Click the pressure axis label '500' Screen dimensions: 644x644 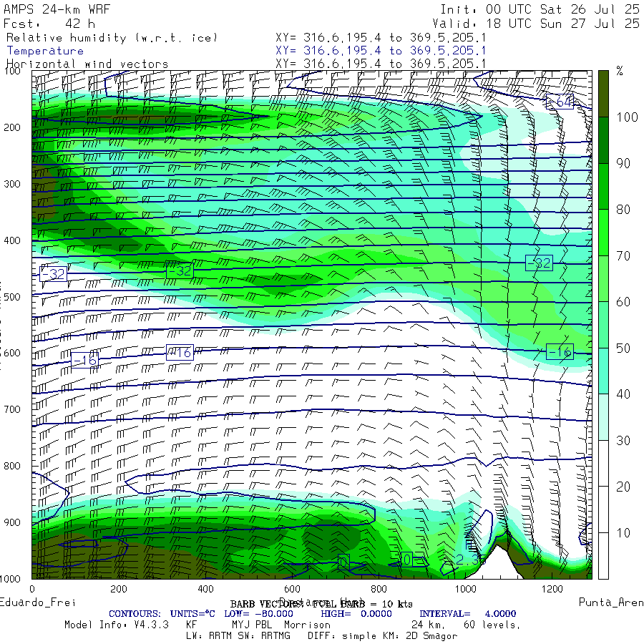(12, 297)
